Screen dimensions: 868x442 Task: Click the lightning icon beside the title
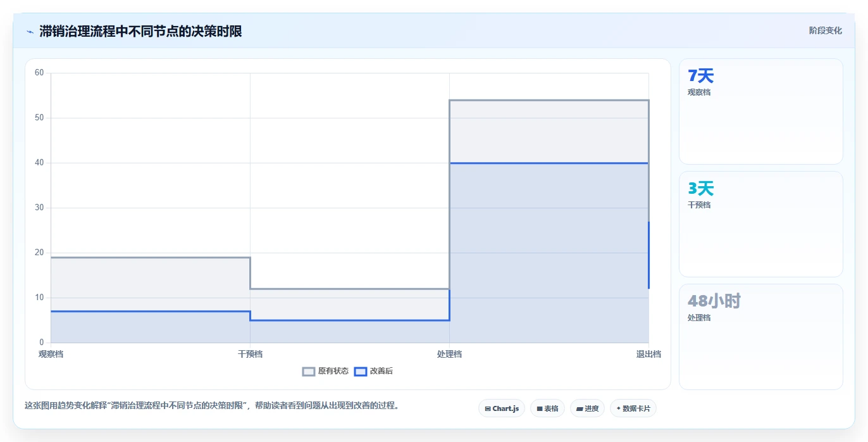coord(30,32)
